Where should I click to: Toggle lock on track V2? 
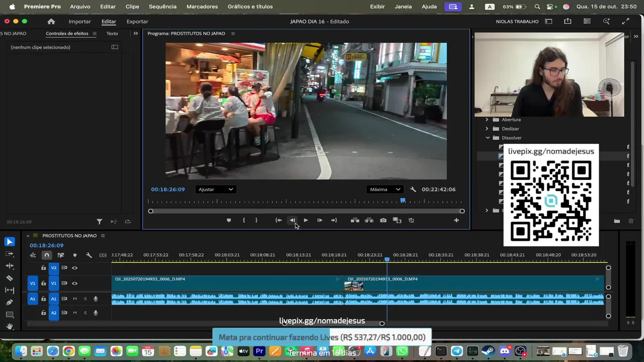tap(44, 268)
